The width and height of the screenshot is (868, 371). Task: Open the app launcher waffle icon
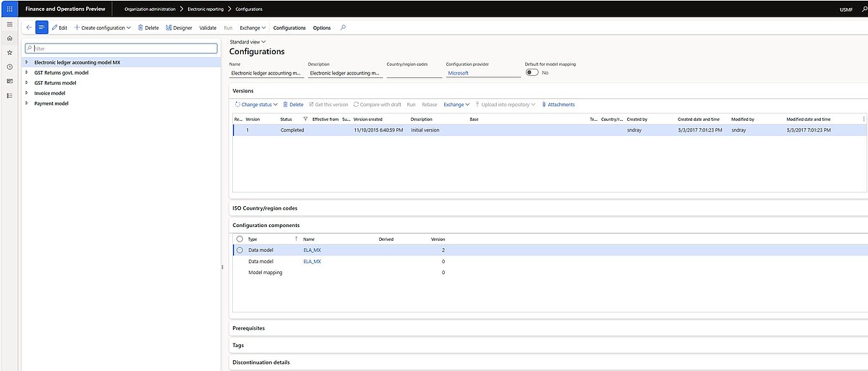[x=9, y=9]
